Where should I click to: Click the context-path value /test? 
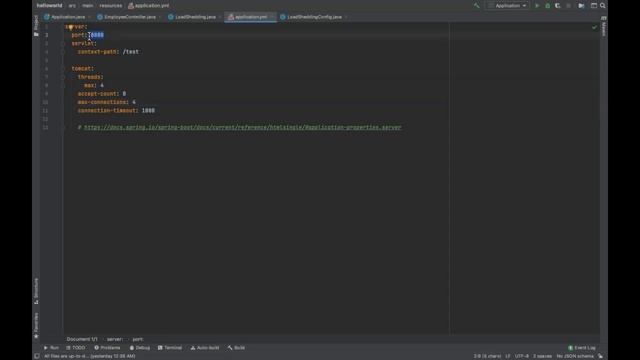[131, 52]
